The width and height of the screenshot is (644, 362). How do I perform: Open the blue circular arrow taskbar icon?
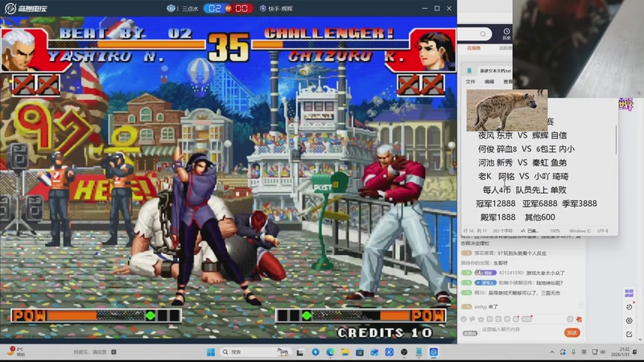click(x=316, y=352)
